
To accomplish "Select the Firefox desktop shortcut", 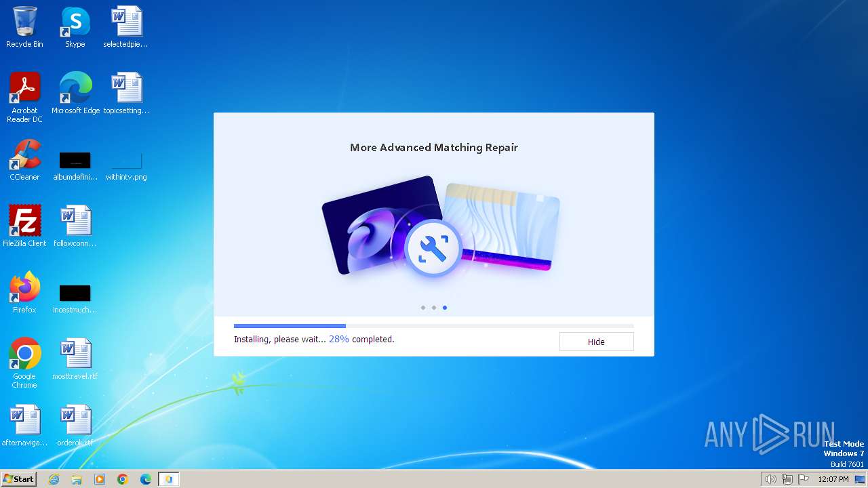I will [x=24, y=293].
